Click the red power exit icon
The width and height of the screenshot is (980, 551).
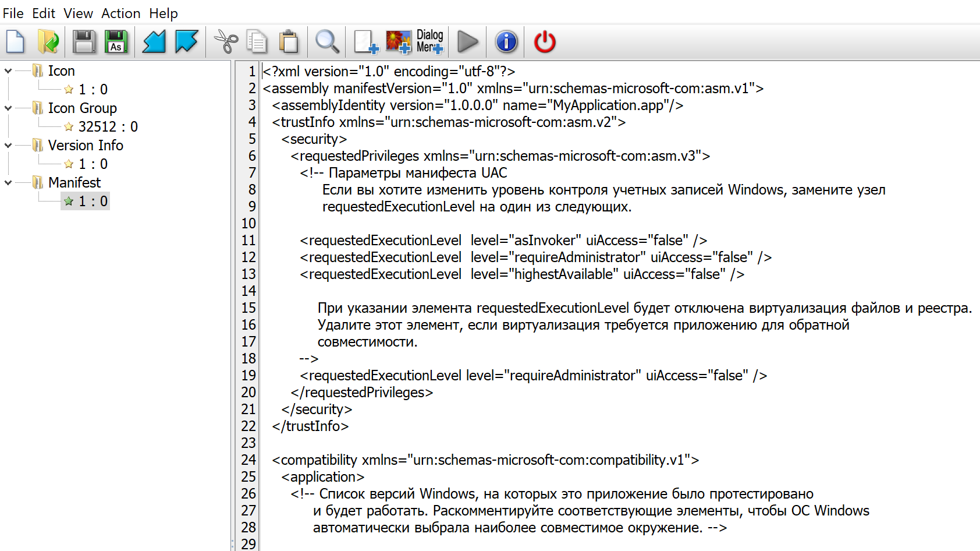pyautogui.click(x=545, y=42)
